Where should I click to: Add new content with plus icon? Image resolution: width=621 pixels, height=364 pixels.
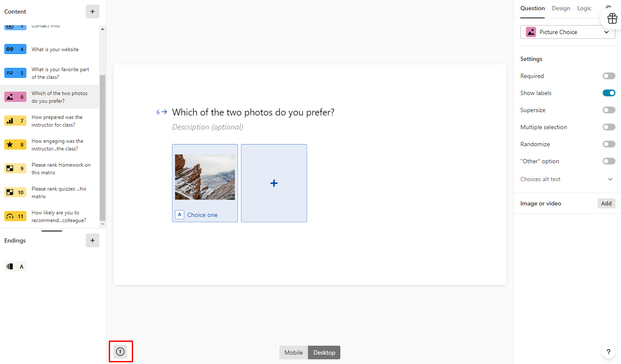click(x=93, y=12)
